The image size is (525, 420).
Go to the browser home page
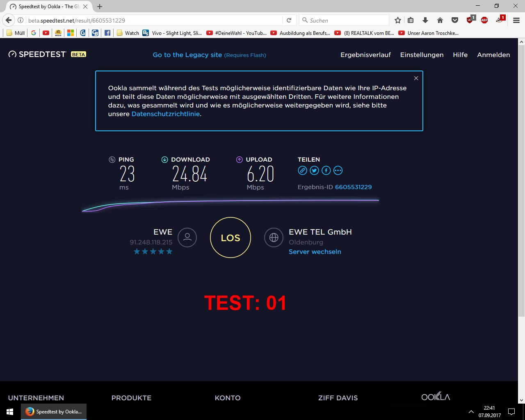tap(440, 20)
